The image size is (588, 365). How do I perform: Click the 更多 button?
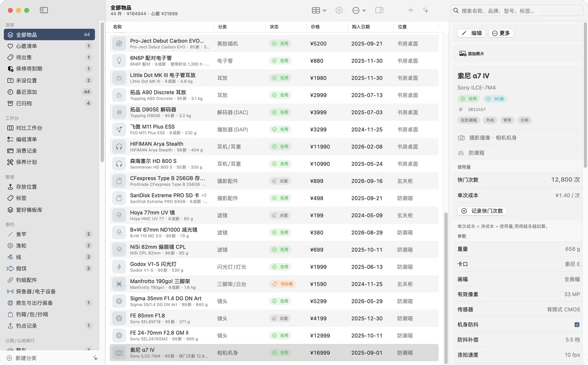pos(501,33)
